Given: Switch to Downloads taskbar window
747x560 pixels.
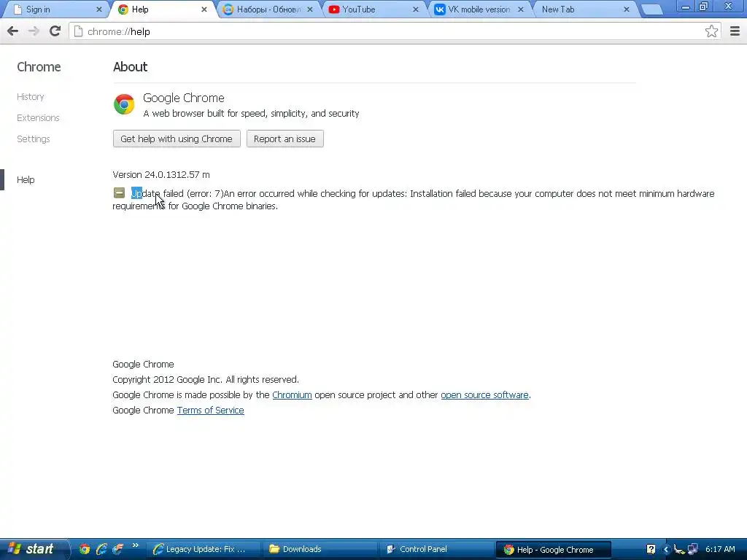Looking at the screenshot, I should coord(320,549).
